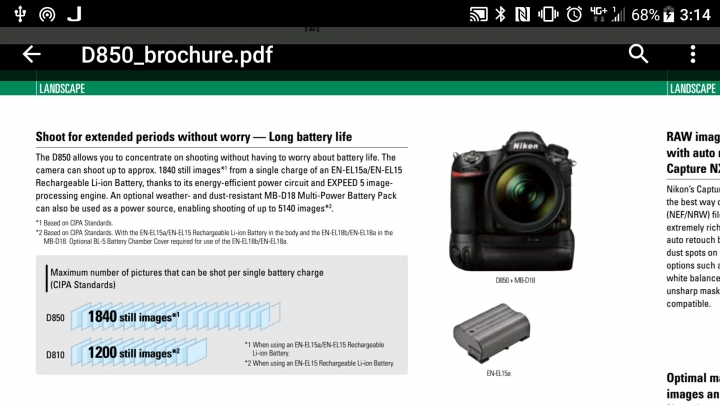The height and width of the screenshot is (405, 720).
Task: Tap the back arrow in the PDF viewer
Action: point(32,54)
